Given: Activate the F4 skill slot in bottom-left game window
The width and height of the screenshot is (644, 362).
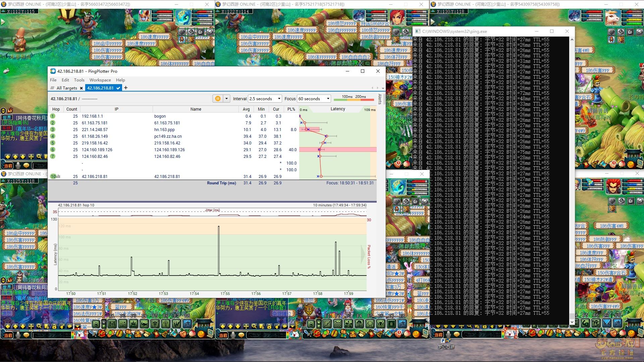Looking at the screenshot, I should (144, 324).
